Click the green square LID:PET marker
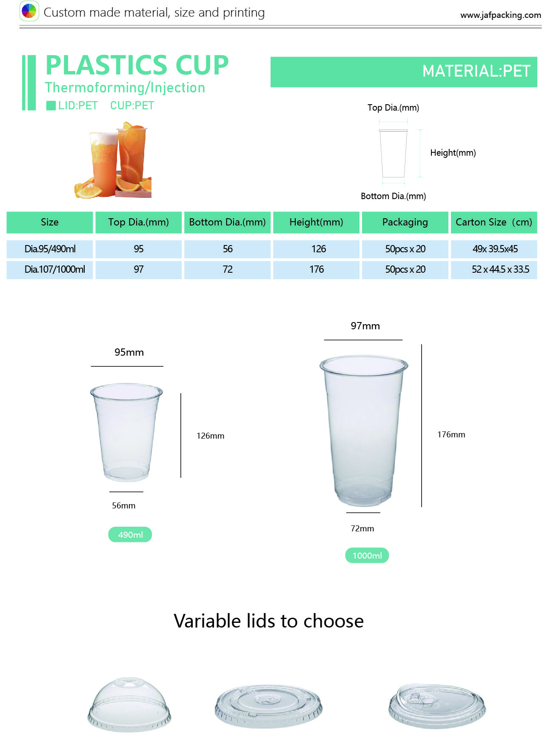 pyautogui.click(x=51, y=106)
